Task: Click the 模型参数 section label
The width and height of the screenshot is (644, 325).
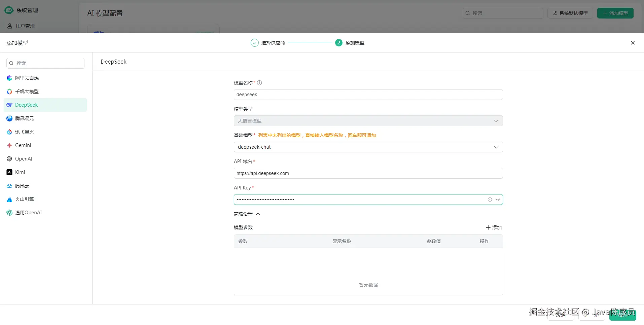Action: (x=243, y=227)
